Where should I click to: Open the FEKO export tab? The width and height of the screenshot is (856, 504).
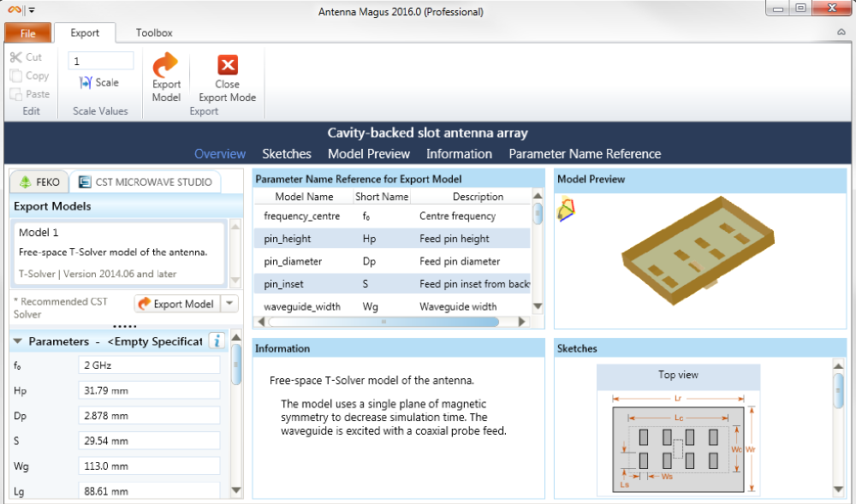(39, 181)
